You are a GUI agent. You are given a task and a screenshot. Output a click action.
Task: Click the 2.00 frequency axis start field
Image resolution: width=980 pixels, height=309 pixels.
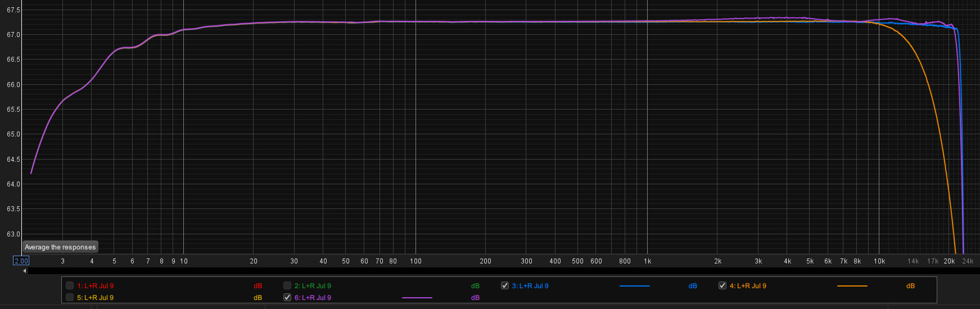pos(21,261)
